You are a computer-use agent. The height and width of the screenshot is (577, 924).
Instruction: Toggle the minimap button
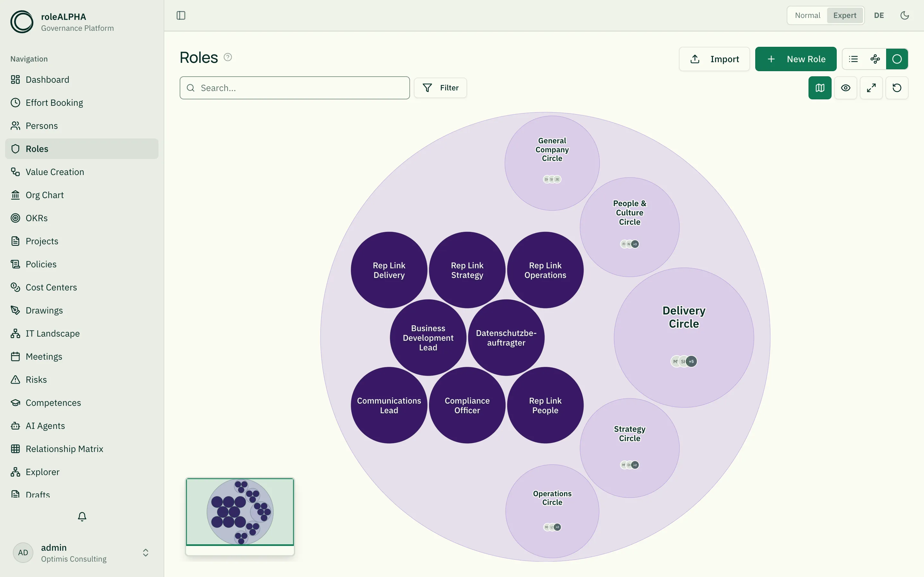tap(820, 88)
